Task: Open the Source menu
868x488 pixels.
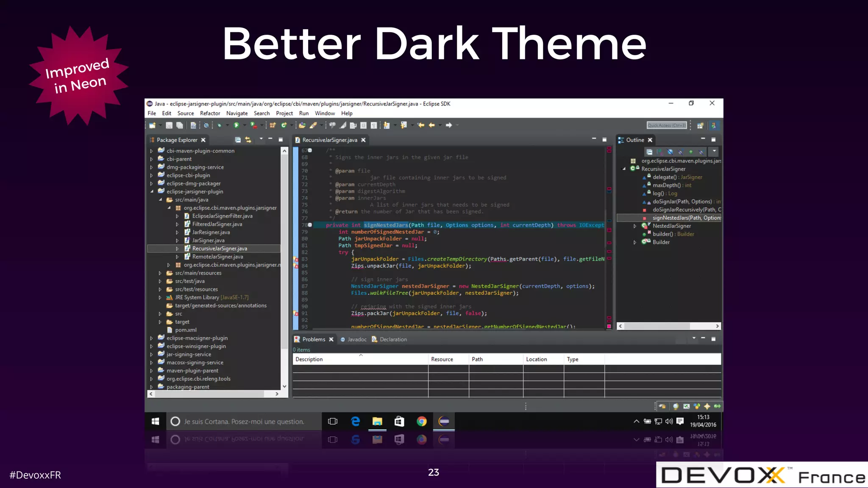Action: pos(186,113)
